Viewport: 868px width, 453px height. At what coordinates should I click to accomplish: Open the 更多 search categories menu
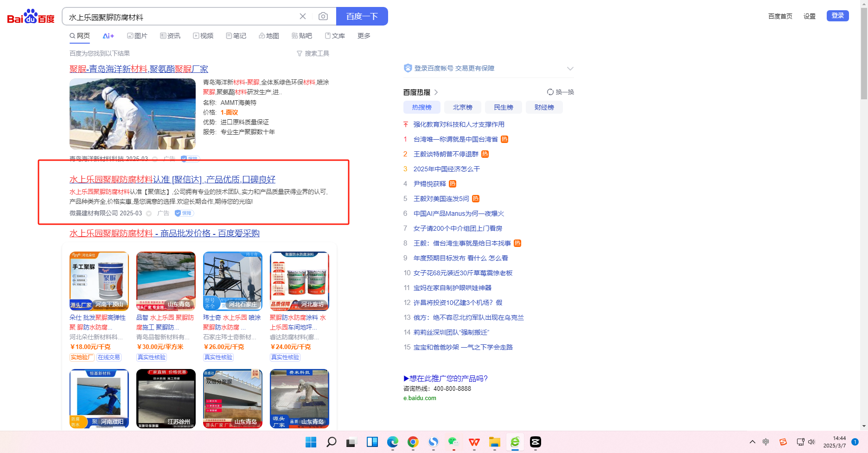click(364, 36)
